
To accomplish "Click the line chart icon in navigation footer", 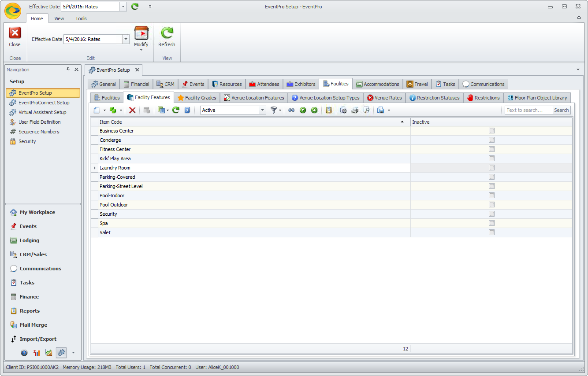I will [x=49, y=353].
